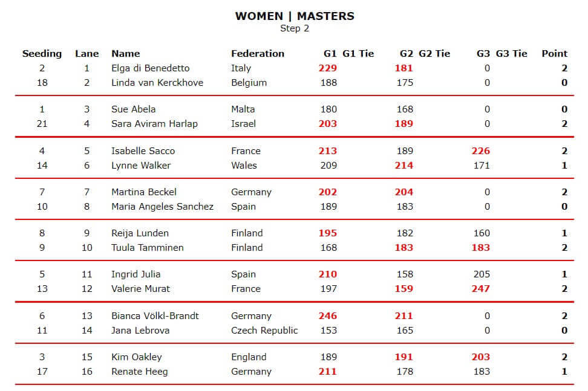Select player Sara Aviram Harlap

tap(155, 124)
